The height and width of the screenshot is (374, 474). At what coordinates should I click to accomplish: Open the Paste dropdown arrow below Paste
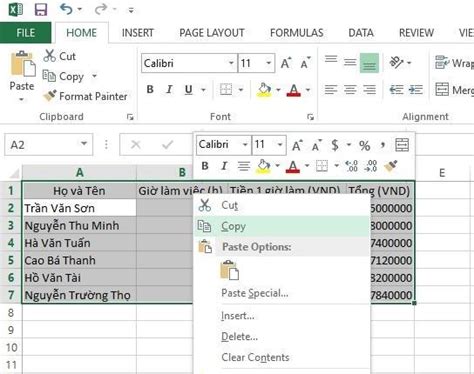(21, 99)
